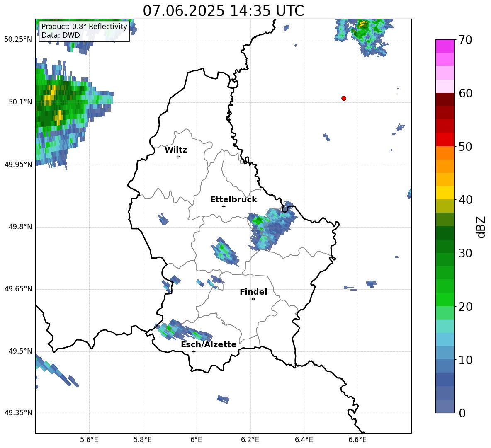Click the 5.8°E longitude label
Viewport: 491px width, 448px height.
tap(143, 440)
